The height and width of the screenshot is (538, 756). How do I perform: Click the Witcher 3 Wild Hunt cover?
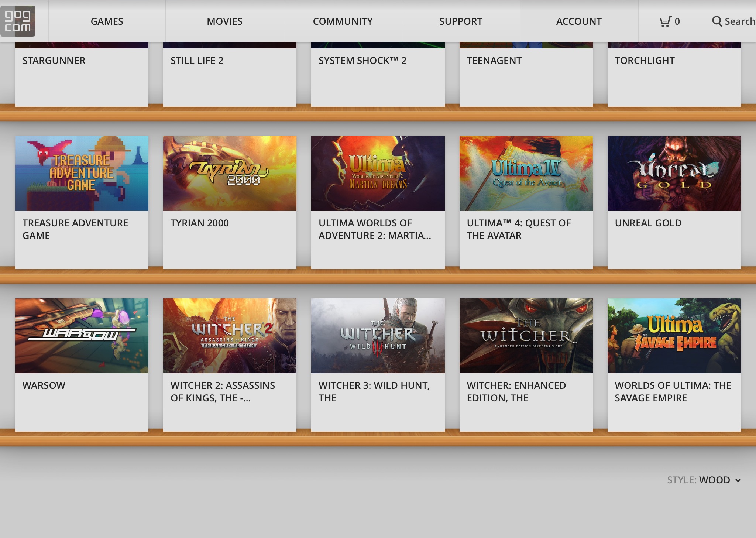378,336
